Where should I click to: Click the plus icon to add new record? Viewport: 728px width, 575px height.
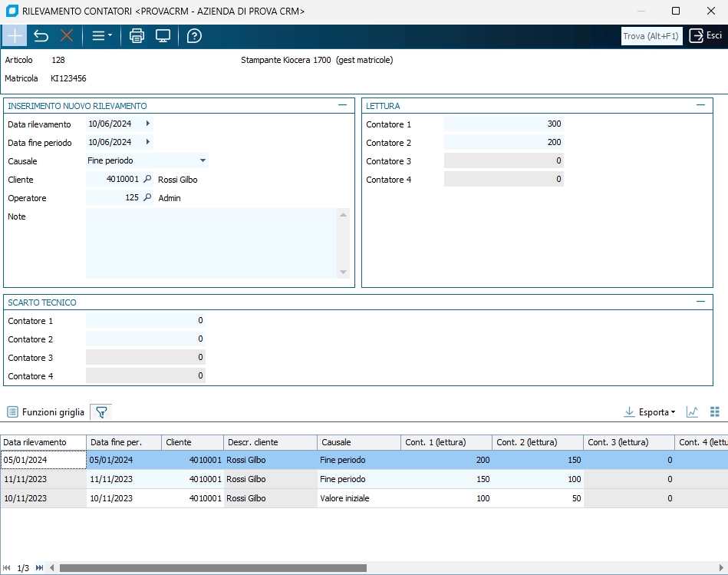pyautogui.click(x=15, y=36)
